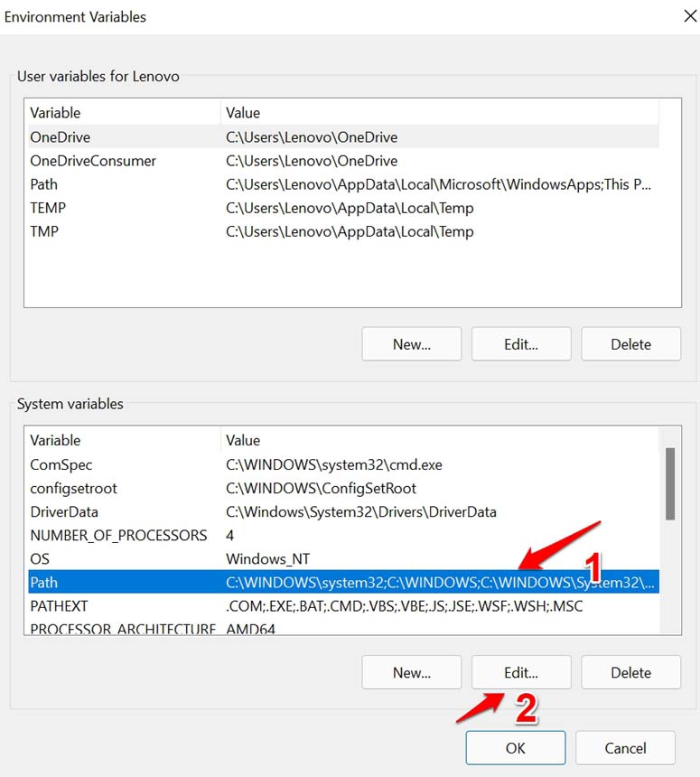Create New system variable
The width and height of the screenshot is (700, 777).
(412, 672)
